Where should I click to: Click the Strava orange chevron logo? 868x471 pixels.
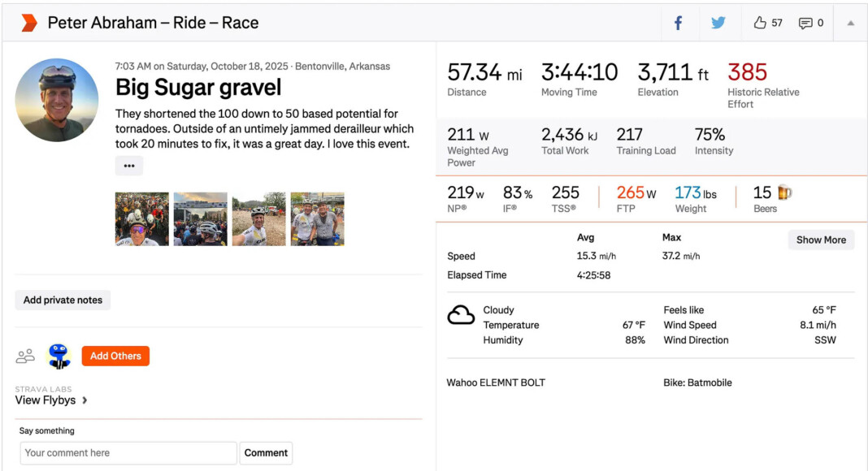[29, 23]
